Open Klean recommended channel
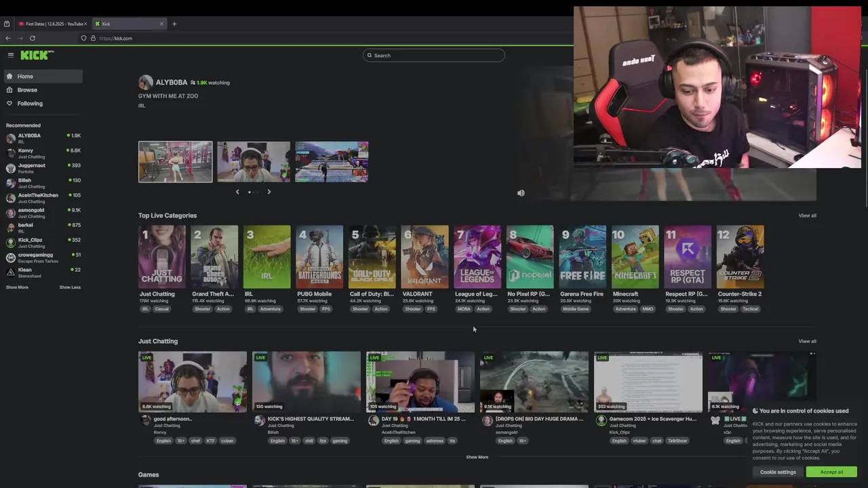 click(x=42, y=272)
